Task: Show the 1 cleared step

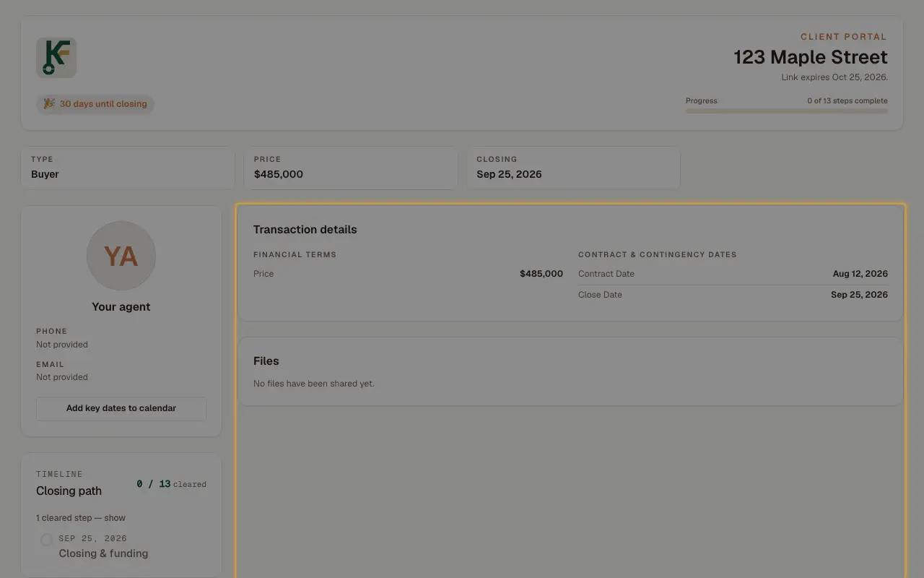Action: coord(81,518)
